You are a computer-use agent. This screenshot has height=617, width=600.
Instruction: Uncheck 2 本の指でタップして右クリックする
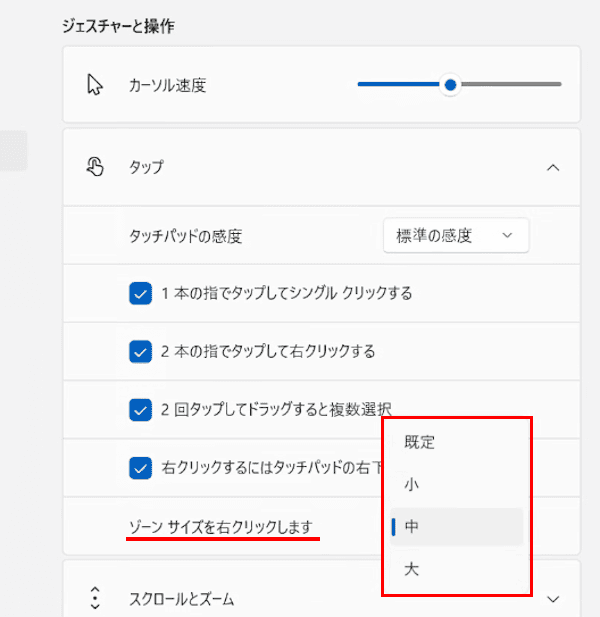click(x=140, y=351)
